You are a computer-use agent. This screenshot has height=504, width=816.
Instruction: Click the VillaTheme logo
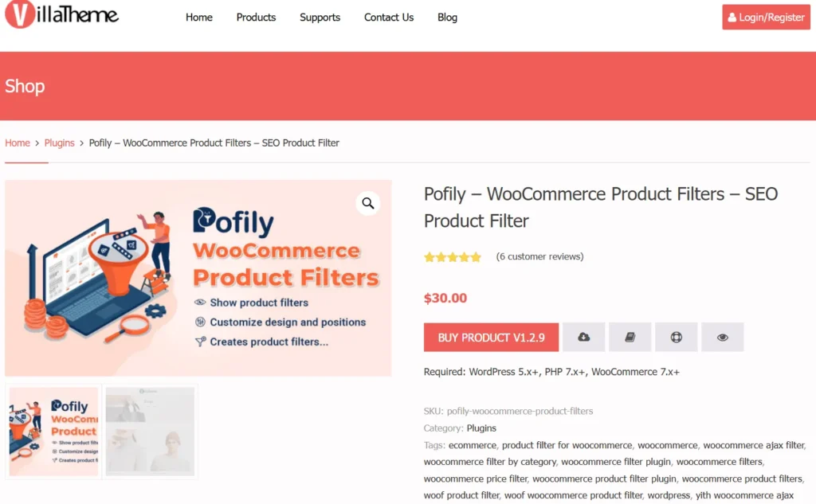pos(61,14)
